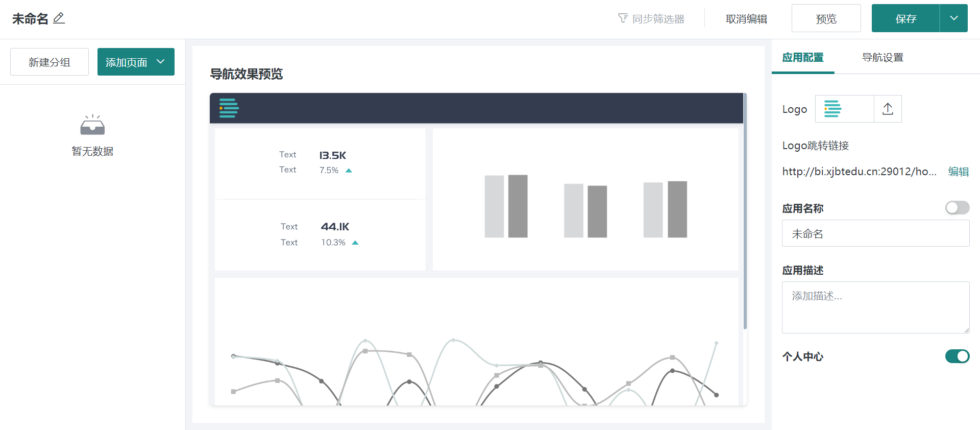The image size is (980, 430).
Task: Click the pencil edit icon beside 未命名
Action: [59, 18]
